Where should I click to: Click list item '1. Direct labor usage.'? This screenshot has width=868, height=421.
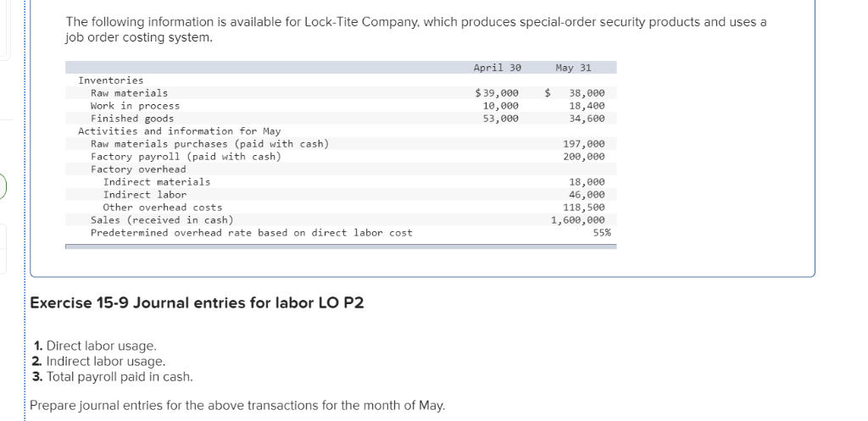(x=95, y=346)
